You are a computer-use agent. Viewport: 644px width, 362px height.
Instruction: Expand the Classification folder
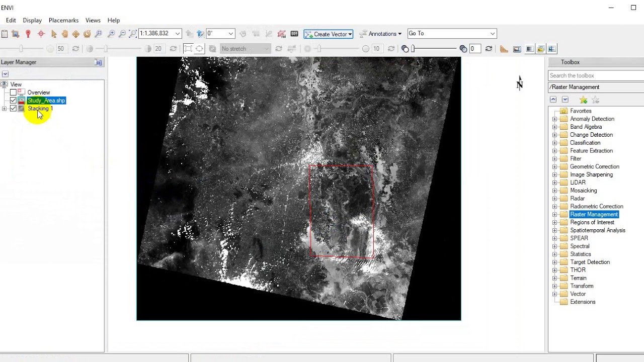coord(554,143)
